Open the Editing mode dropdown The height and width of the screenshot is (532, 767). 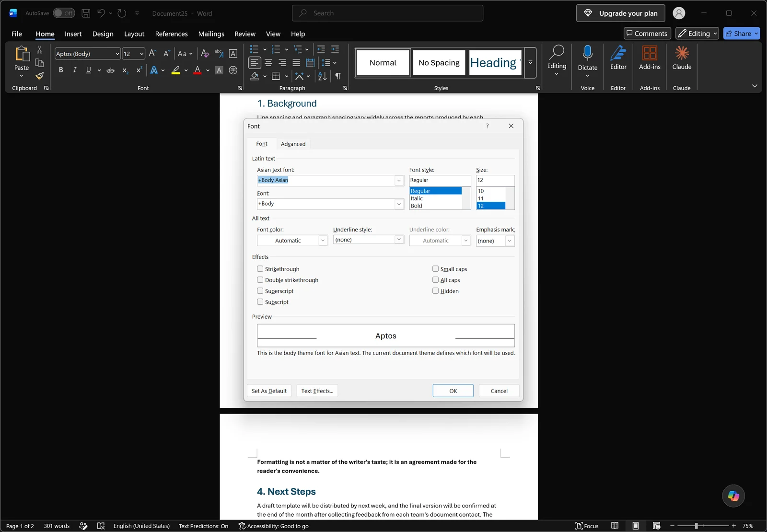pos(697,34)
